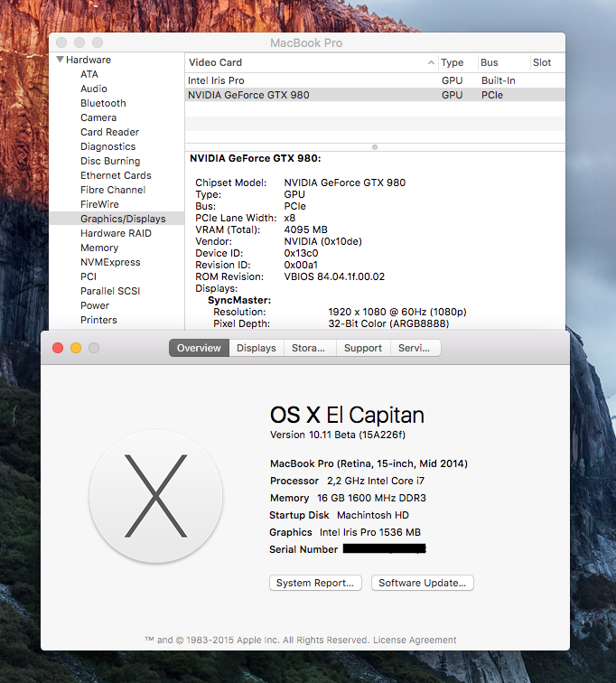This screenshot has width=616, height=683.
Task: Click the NVIDIA GeForce GTX 980 details heading
Action: click(x=255, y=158)
